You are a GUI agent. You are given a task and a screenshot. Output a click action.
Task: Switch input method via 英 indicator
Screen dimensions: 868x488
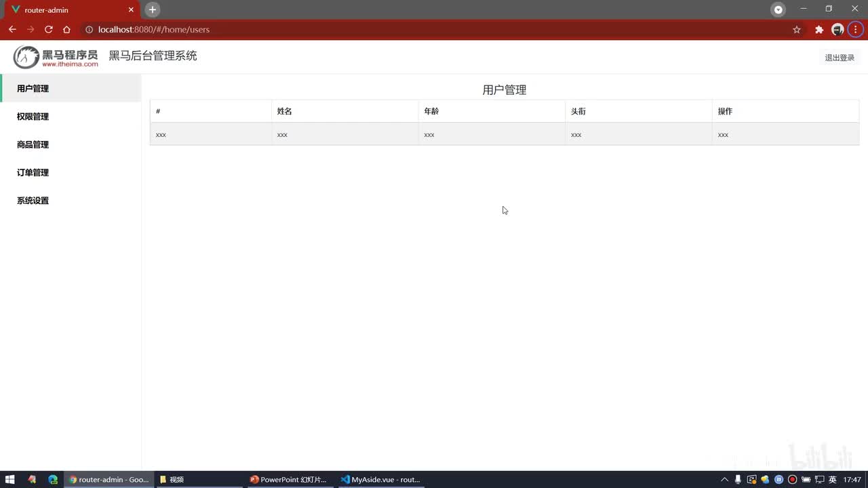coord(832,479)
